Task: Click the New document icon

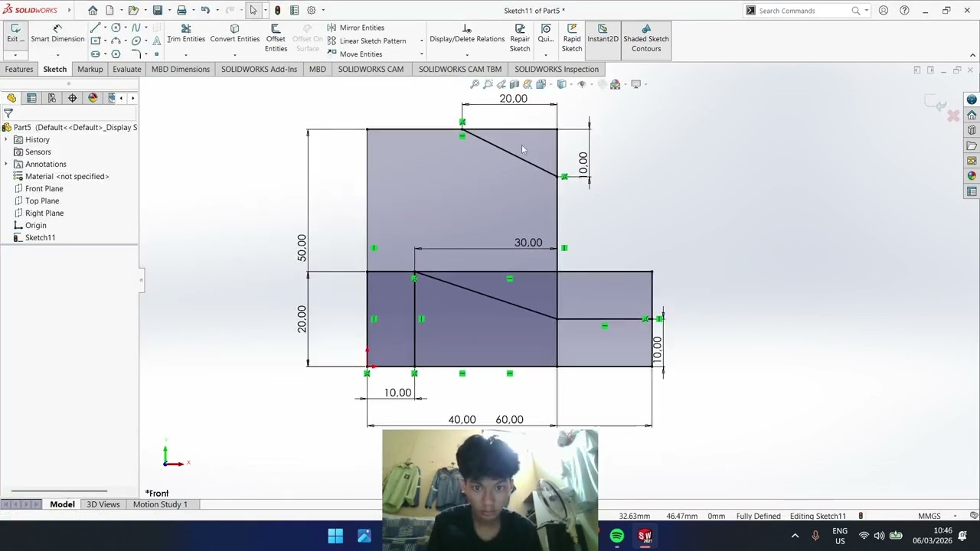Action: (x=109, y=11)
